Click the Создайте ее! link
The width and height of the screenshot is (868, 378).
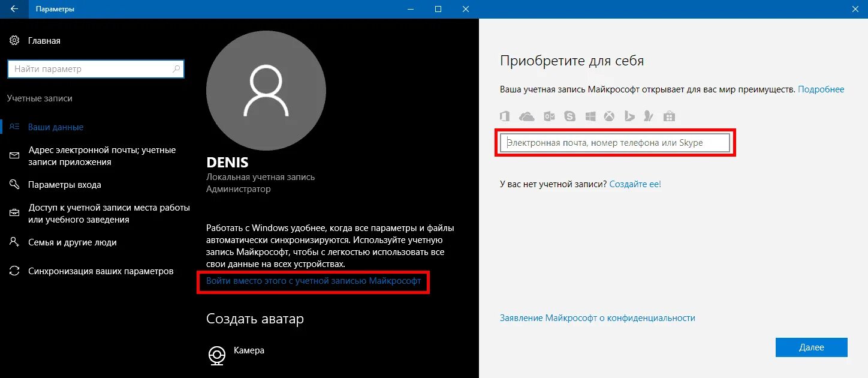[635, 184]
